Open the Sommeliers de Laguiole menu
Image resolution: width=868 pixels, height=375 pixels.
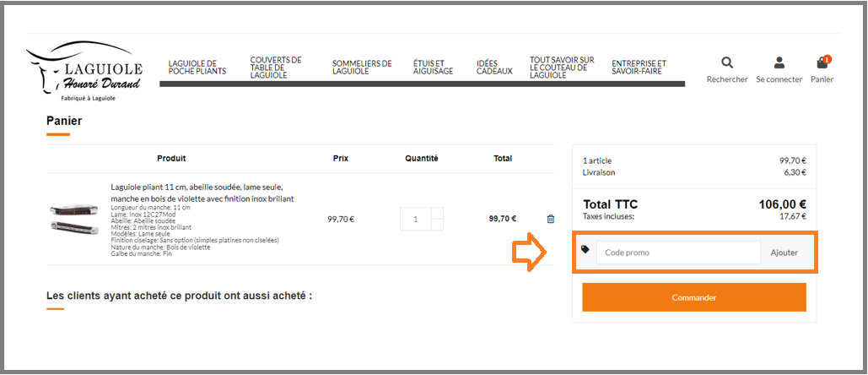coord(362,68)
